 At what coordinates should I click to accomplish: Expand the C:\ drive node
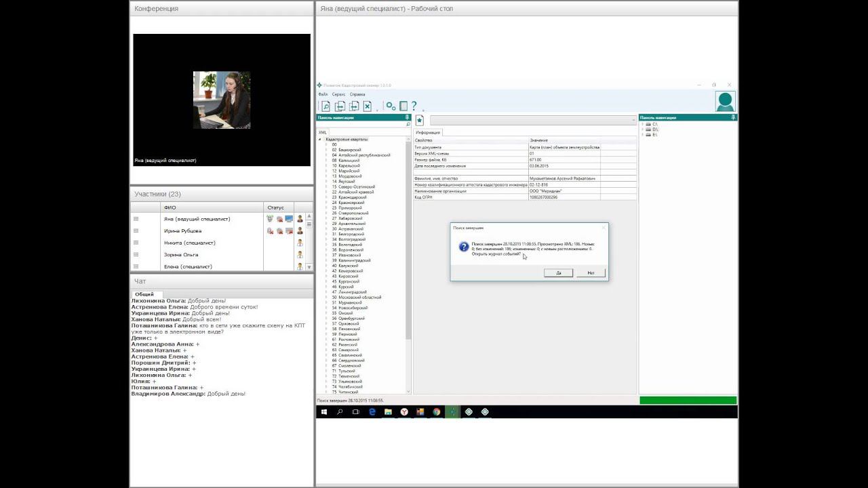(x=642, y=125)
